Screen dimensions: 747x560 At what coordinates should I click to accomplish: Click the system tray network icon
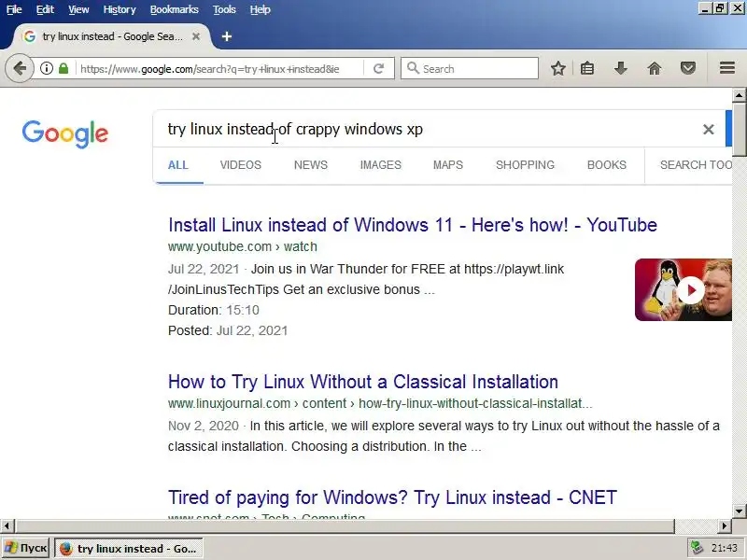pos(697,548)
